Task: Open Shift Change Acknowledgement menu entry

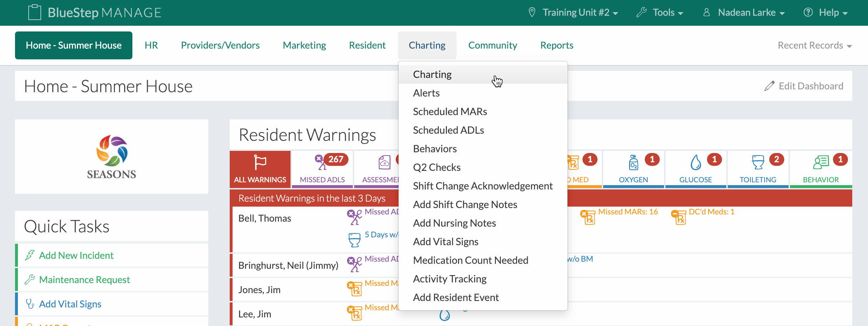Action: coord(483,186)
